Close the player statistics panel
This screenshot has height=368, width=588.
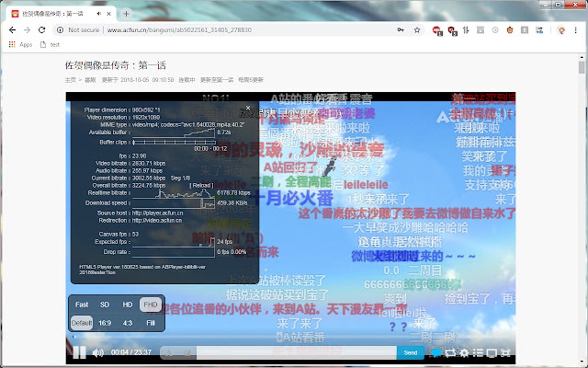coord(248,107)
